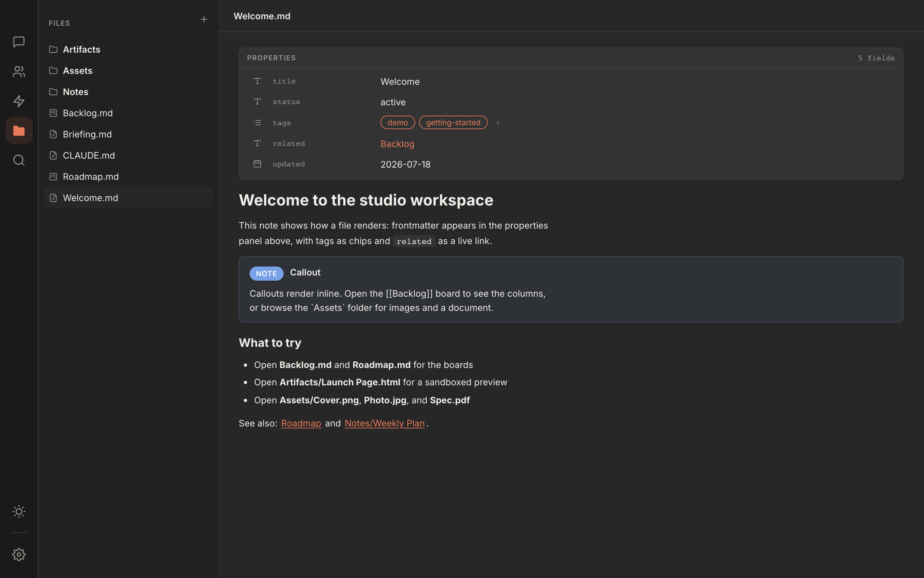Screen dimensions: 924x578
Task: Click the demo tag chip
Action: 398,122
